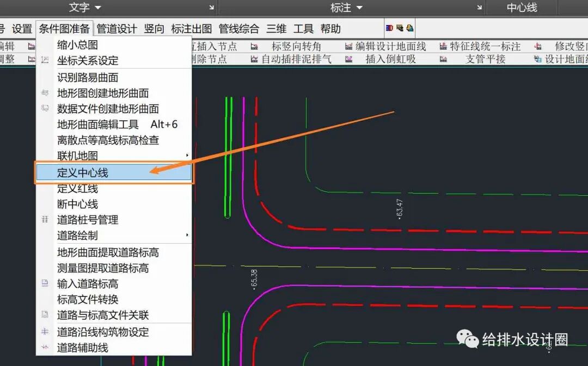Open 地形曲面编辑工具 Alt+6
Image resolution: width=588 pixels, height=366 pixels.
point(114,125)
